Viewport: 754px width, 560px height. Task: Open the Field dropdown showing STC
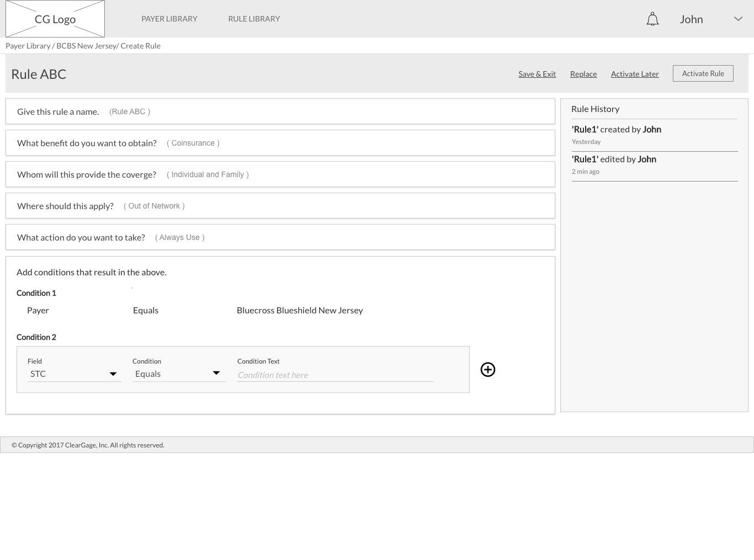75,374
